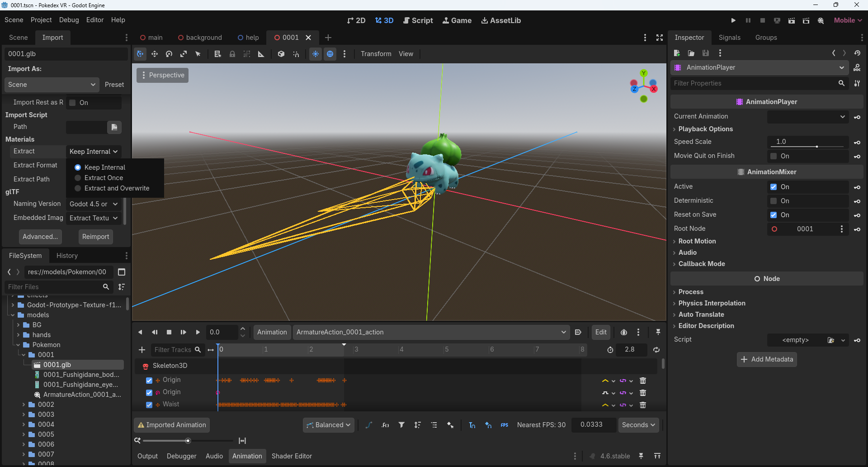Pin the AnimationPlayer editor
This screenshot has width=868, height=467.
point(658,332)
